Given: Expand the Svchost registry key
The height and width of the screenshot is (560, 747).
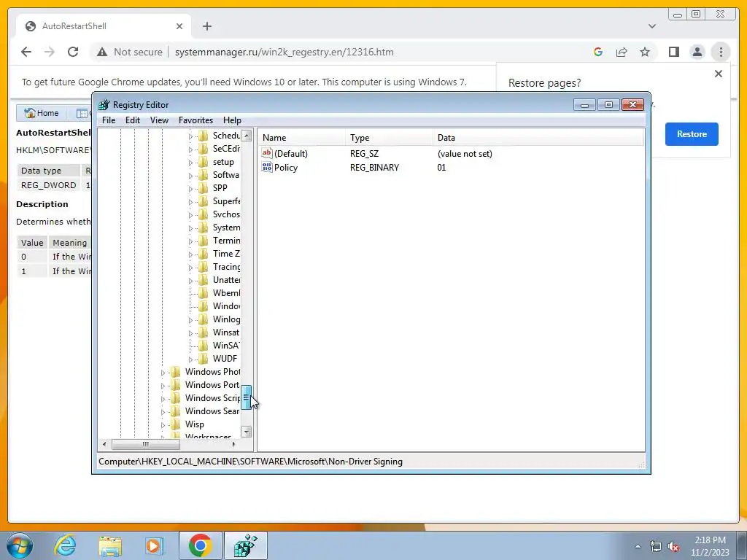Looking at the screenshot, I should [190, 215].
